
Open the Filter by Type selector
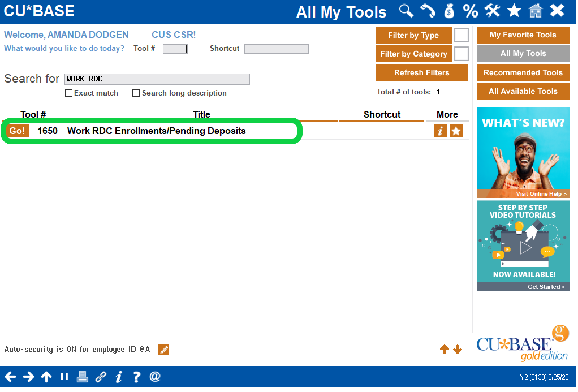pyautogui.click(x=413, y=35)
